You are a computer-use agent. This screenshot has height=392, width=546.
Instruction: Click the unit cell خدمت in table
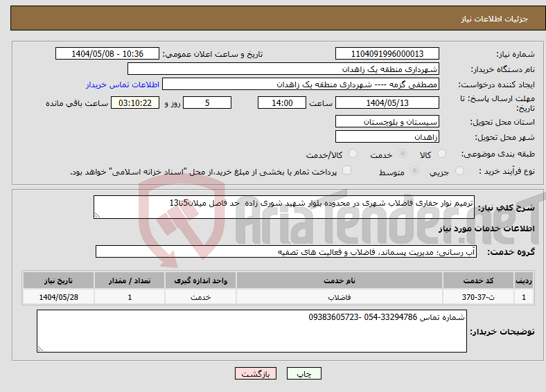(x=200, y=297)
